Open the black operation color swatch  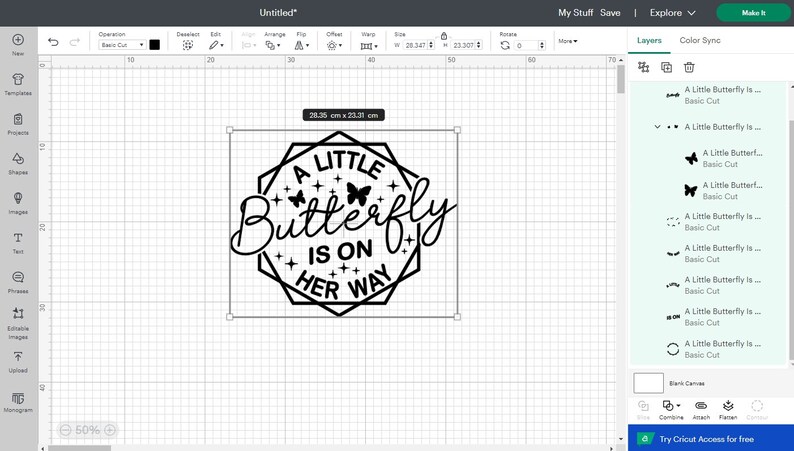pos(154,45)
